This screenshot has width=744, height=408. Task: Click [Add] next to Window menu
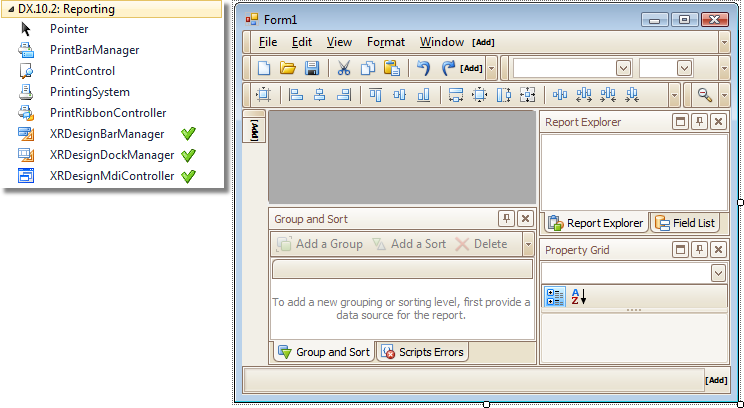click(484, 42)
